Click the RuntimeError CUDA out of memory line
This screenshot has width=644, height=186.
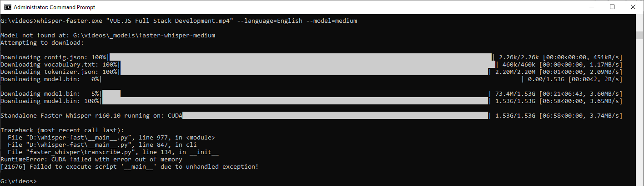[x=91, y=160]
